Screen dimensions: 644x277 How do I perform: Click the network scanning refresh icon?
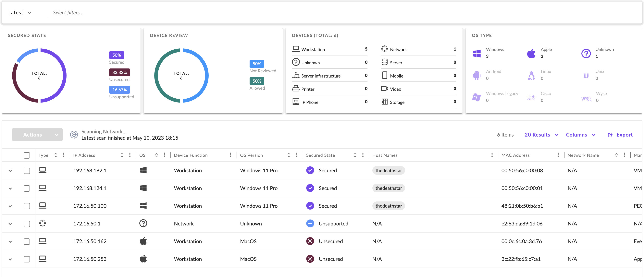coord(74,135)
